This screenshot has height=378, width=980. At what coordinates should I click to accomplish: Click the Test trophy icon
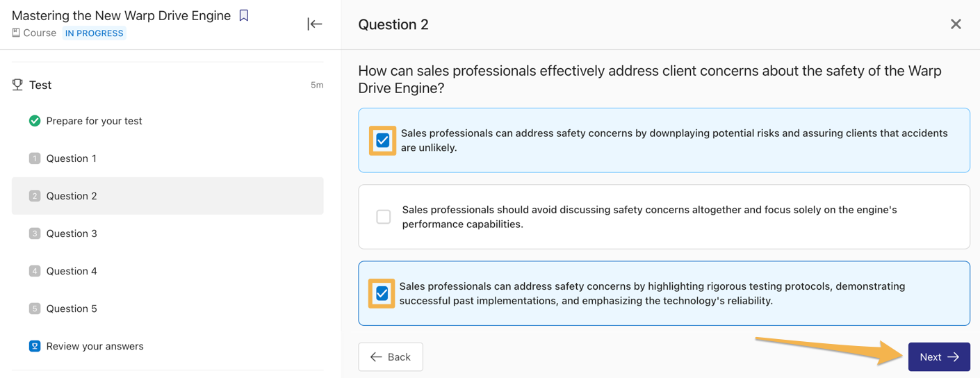point(17,85)
